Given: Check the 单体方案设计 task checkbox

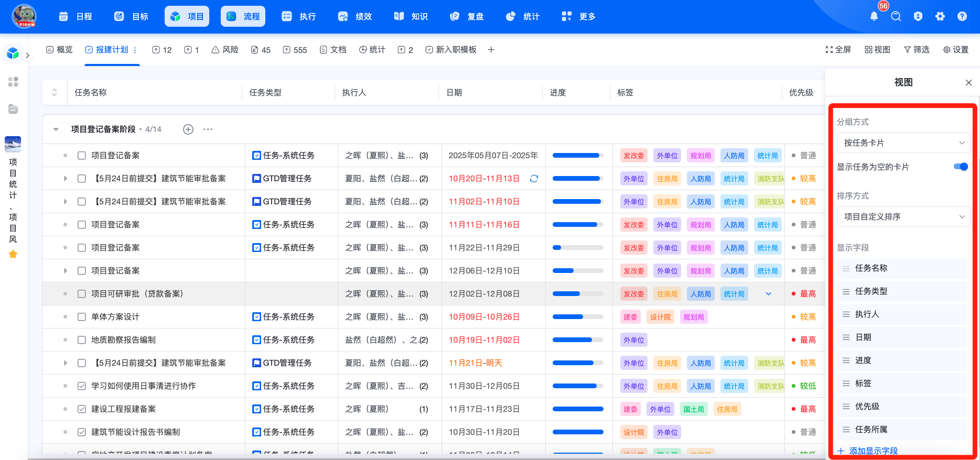Looking at the screenshot, I should 82,317.
